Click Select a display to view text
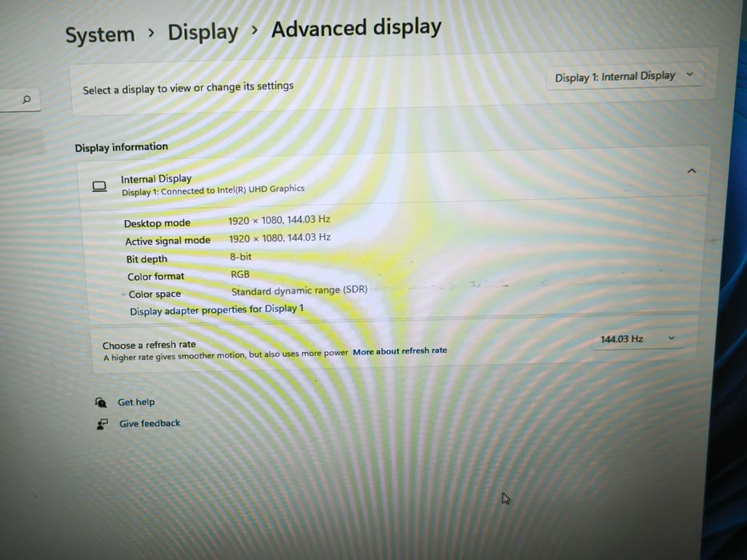747x560 pixels. pyautogui.click(x=188, y=88)
